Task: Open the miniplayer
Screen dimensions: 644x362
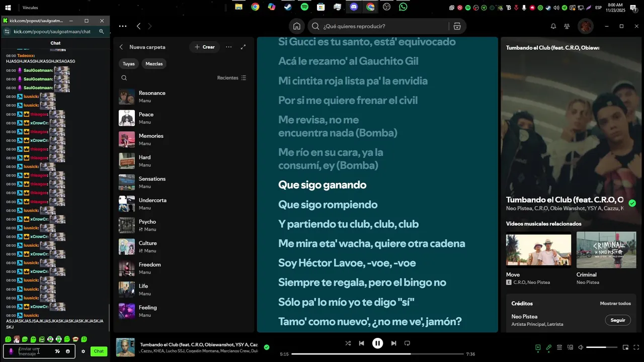Action: 626,347
